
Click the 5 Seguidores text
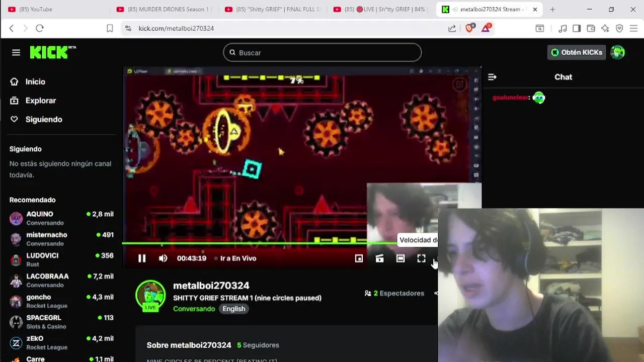click(x=258, y=345)
